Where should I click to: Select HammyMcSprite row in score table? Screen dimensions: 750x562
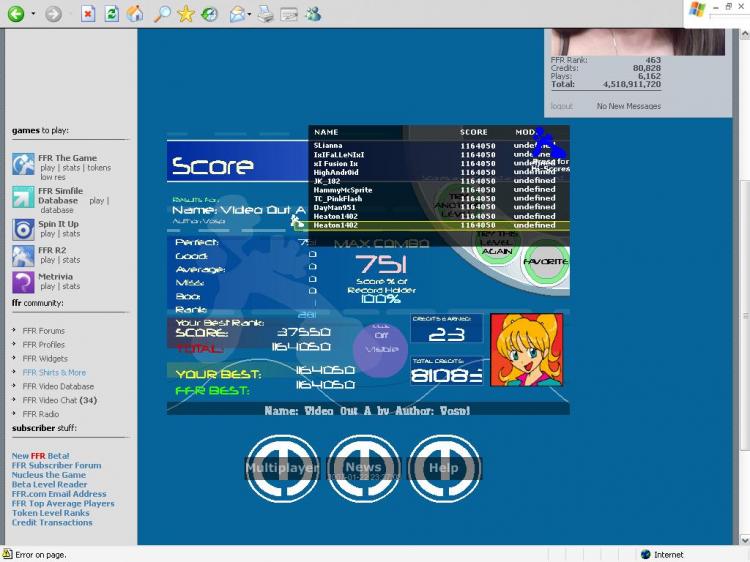pyautogui.click(x=439, y=190)
